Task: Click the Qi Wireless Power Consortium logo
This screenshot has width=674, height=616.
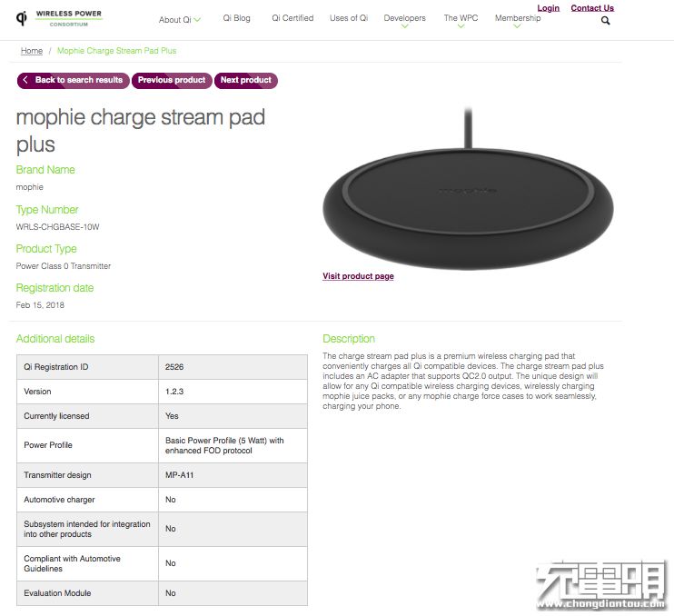Action: pyautogui.click(x=59, y=18)
